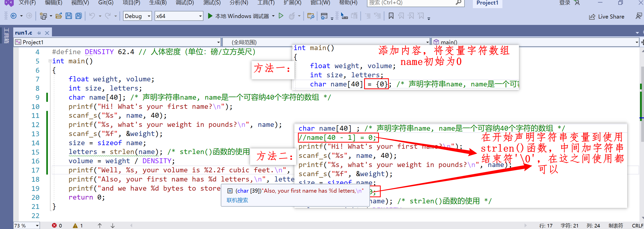Click the account person icon beside 登录
This screenshot has width=644, height=229.
[577, 3]
